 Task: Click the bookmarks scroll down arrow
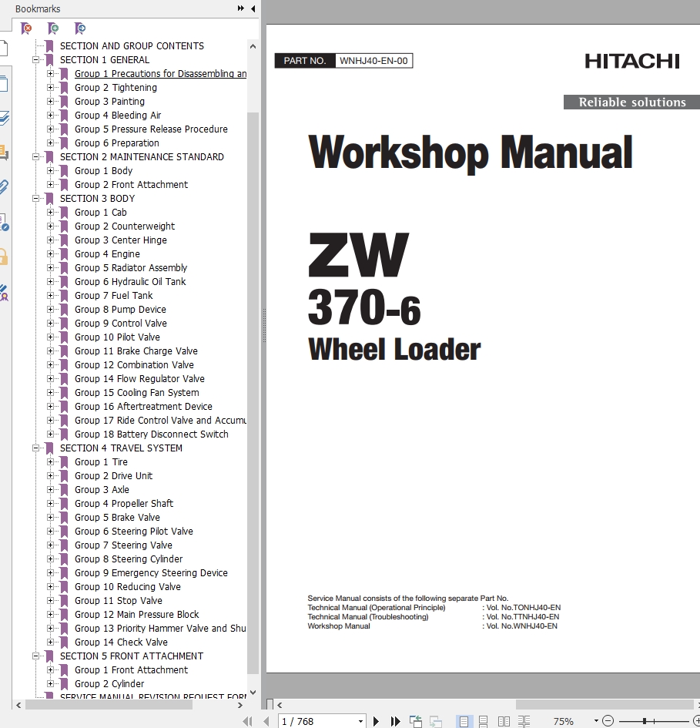(x=253, y=693)
